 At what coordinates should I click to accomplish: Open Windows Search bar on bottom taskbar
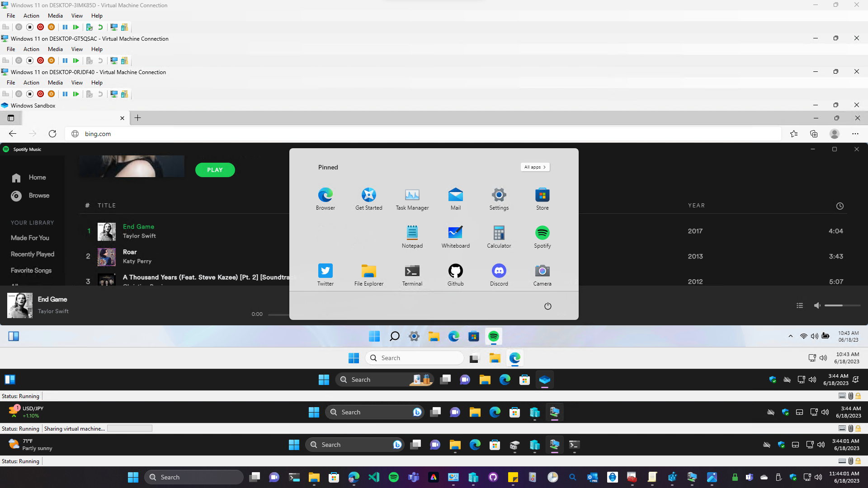(194, 477)
